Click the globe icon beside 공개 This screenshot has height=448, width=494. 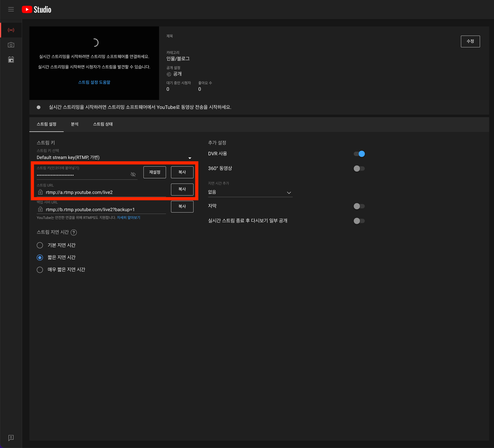pos(169,74)
